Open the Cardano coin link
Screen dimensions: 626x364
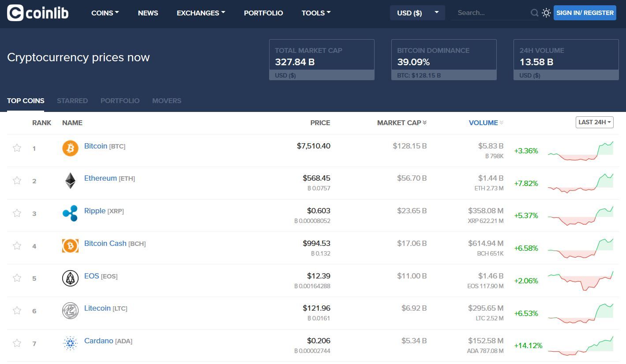[x=99, y=341]
